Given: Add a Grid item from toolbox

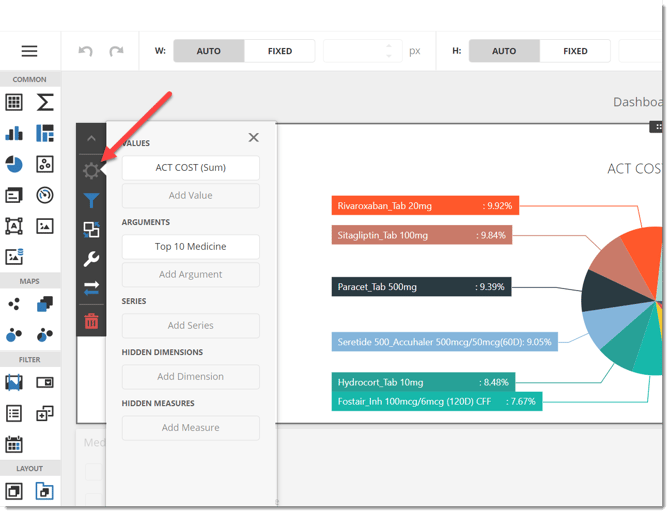Looking at the screenshot, I should 14,102.
